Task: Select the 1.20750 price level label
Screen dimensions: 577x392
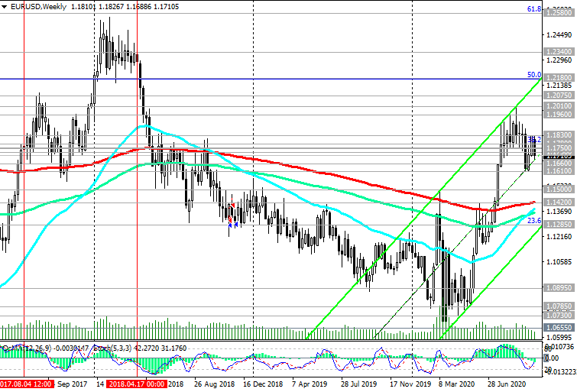Action: (x=559, y=95)
